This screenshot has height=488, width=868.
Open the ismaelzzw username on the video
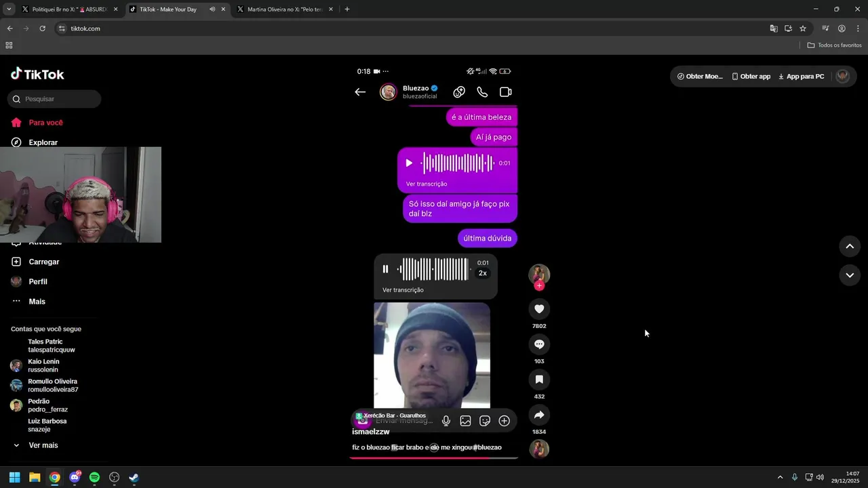click(x=371, y=432)
